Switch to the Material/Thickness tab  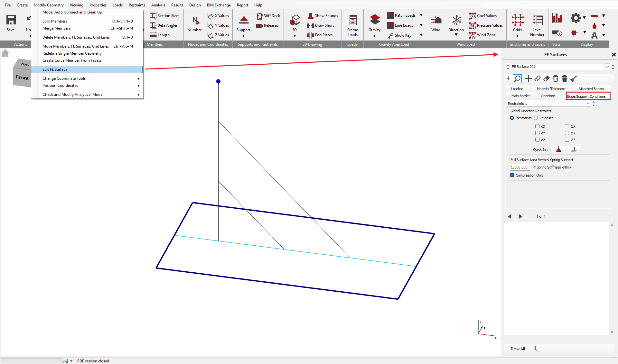click(551, 88)
